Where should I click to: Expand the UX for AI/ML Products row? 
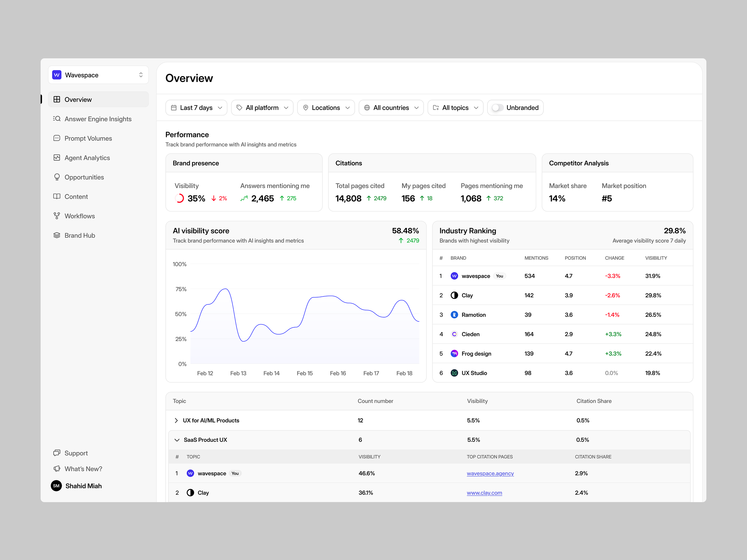point(176,421)
